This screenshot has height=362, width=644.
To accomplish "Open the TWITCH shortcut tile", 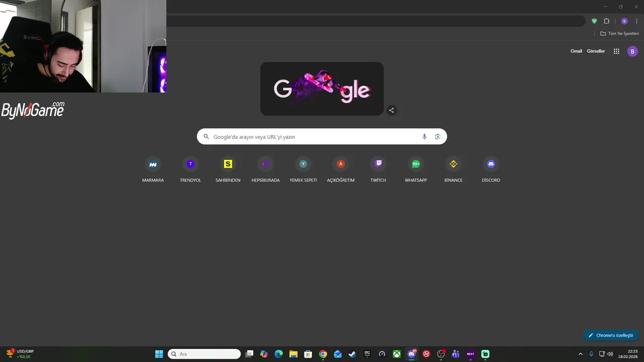I will (x=378, y=169).
